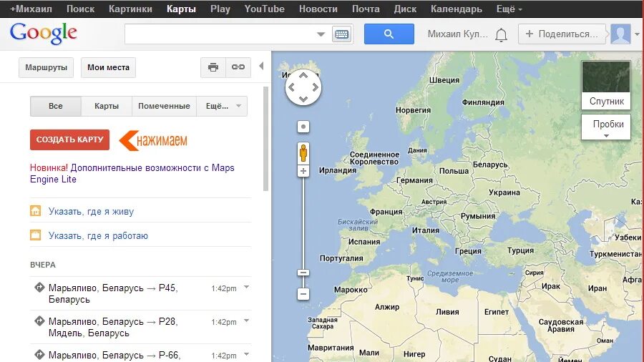The image size is (644, 362).
Task: Click the route icon for Р45 entry
Action: [39, 288]
